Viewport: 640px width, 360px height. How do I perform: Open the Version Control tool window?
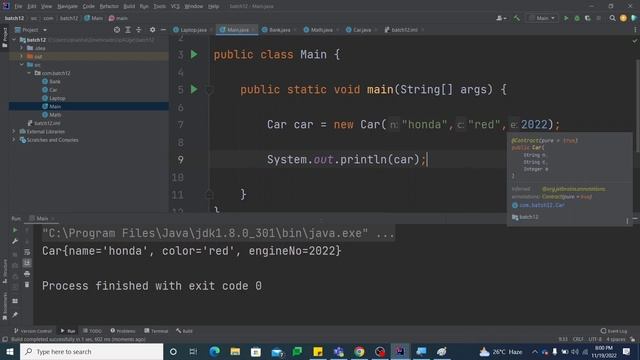33,331
